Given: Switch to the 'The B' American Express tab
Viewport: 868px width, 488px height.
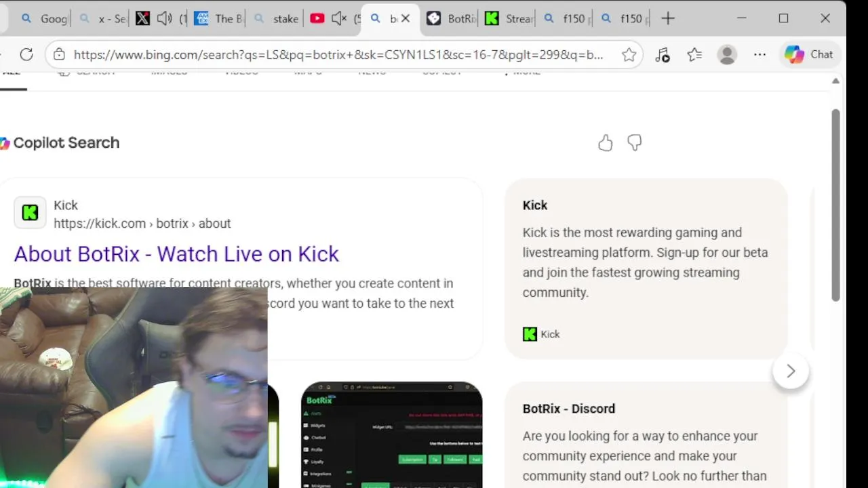Looking at the screenshot, I should click(x=218, y=18).
